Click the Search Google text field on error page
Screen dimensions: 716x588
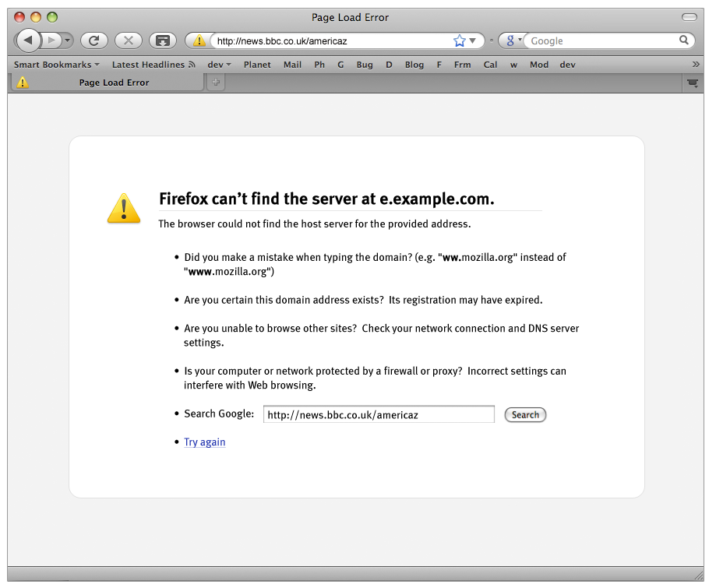tap(379, 414)
